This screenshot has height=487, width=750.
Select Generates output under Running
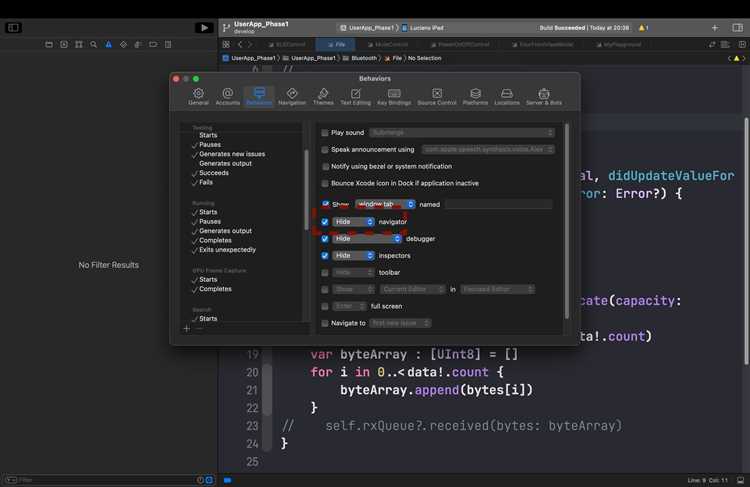pyautogui.click(x=225, y=231)
